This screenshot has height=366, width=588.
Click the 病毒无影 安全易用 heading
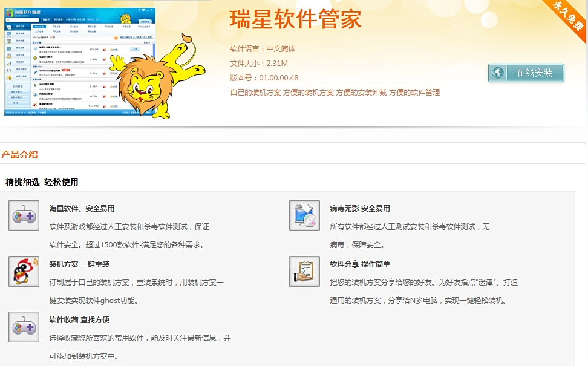click(360, 209)
